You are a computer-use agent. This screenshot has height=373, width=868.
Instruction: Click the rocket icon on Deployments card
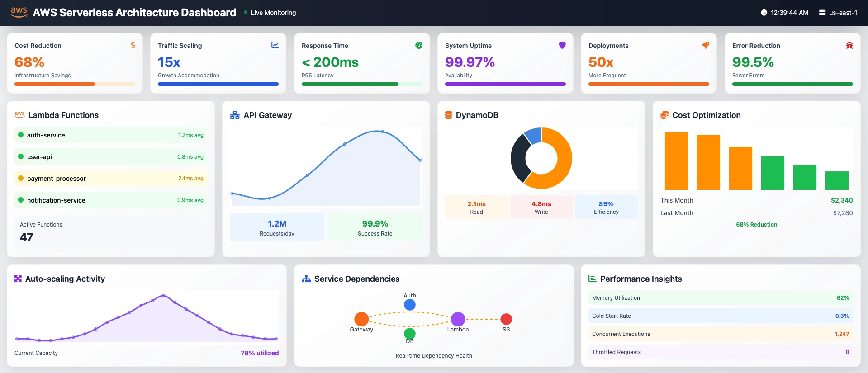[x=706, y=45]
